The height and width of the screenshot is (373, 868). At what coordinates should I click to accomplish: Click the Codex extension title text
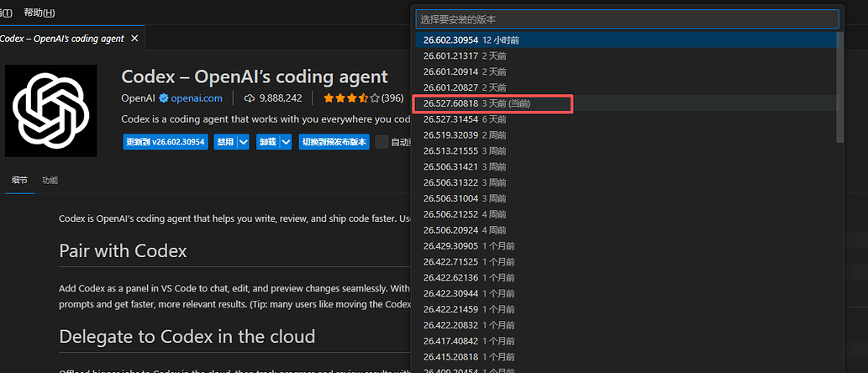pyautogui.click(x=255, y=76)
